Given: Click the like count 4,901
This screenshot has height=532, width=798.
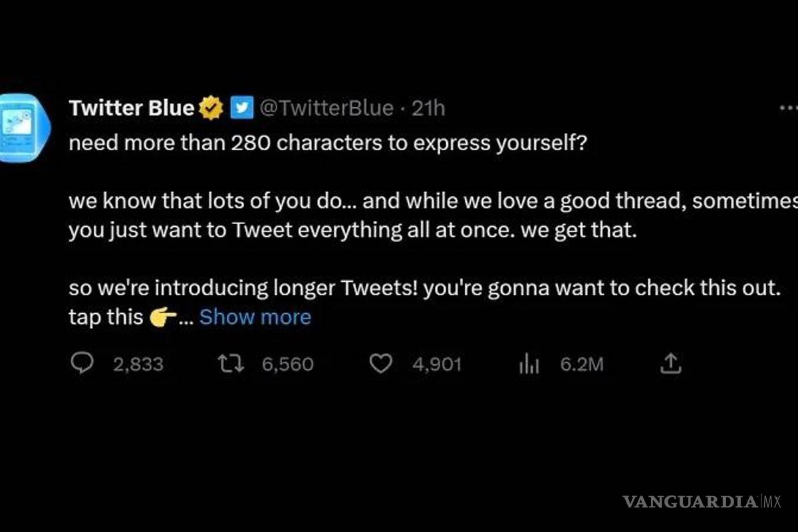Looking at the screenshot, I should [x=436, y=364].
